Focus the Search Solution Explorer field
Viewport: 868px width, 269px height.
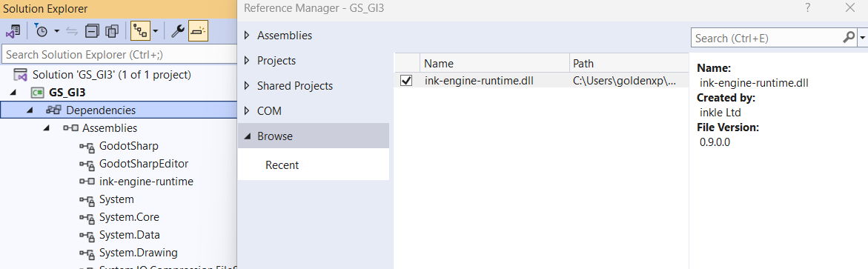[x=119, y=55]
